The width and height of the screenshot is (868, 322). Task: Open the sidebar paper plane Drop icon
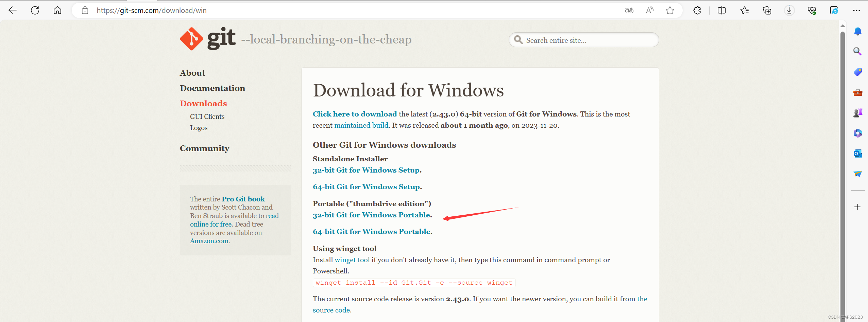(857, 174)
